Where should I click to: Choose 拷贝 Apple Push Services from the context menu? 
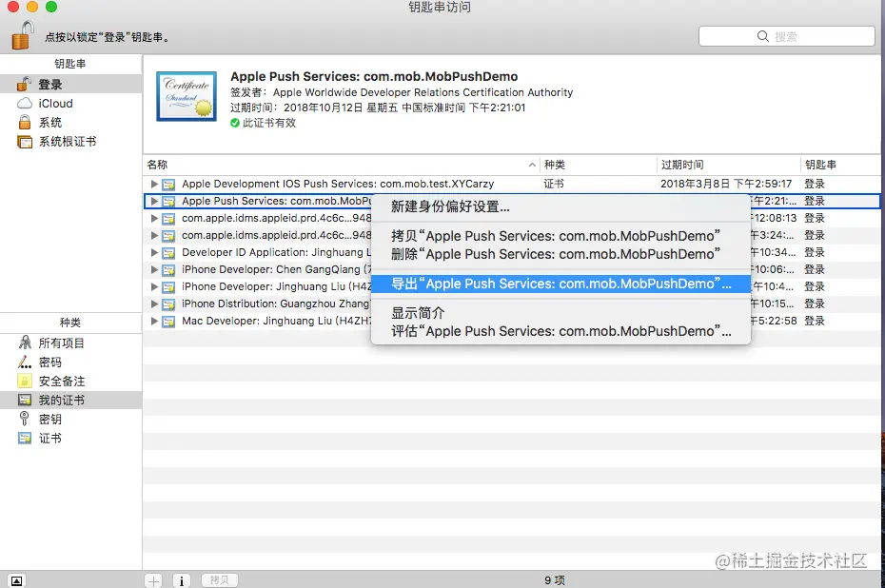coord(561,236)
